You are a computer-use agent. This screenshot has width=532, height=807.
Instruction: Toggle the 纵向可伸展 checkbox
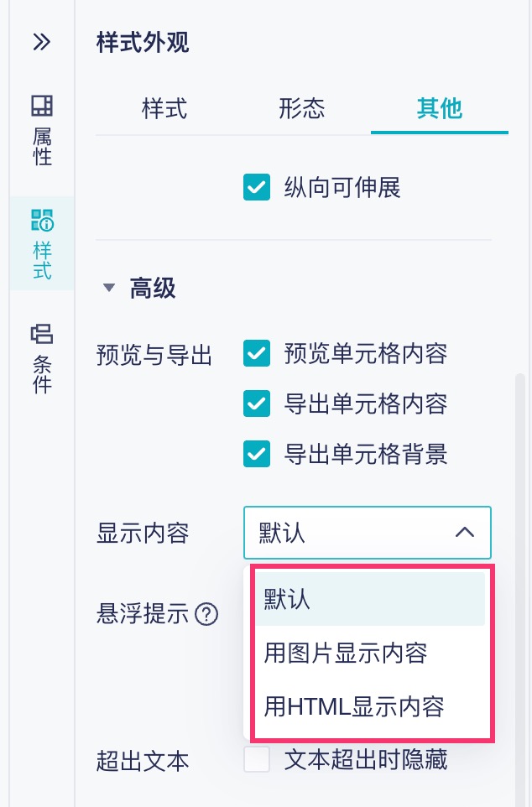coord(256,187)
